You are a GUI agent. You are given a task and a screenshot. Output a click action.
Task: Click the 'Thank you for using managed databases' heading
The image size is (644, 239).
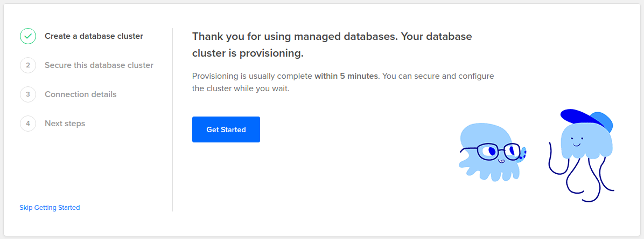coord(295,36)
